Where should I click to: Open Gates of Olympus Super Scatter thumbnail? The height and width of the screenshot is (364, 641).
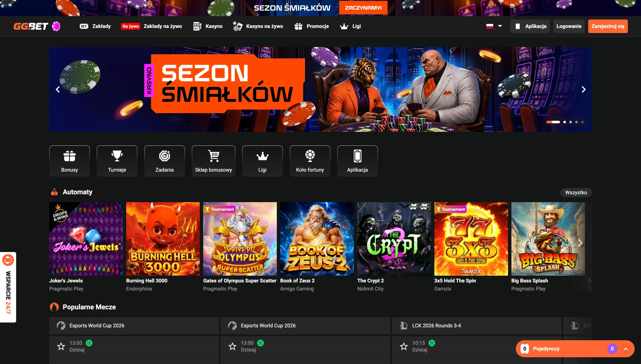coord(240,239)
